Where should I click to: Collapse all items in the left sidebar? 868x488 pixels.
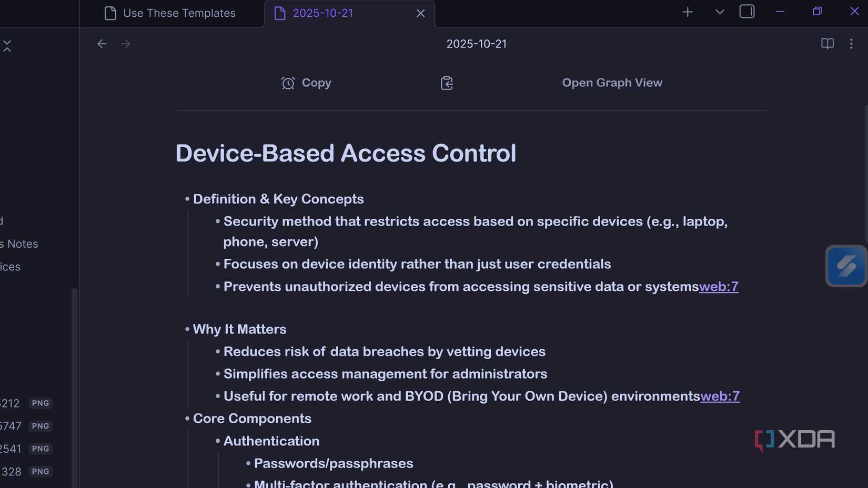coord(7,46)
